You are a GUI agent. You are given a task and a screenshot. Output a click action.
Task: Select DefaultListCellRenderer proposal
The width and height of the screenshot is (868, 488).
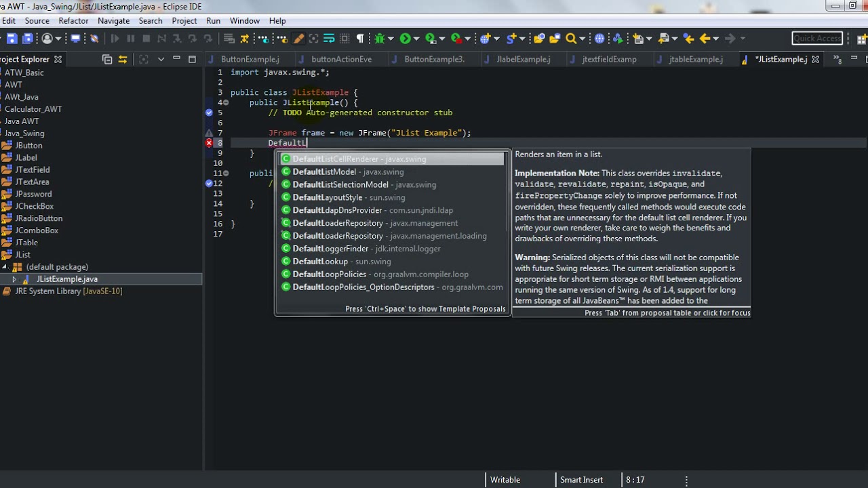point(392,159)
